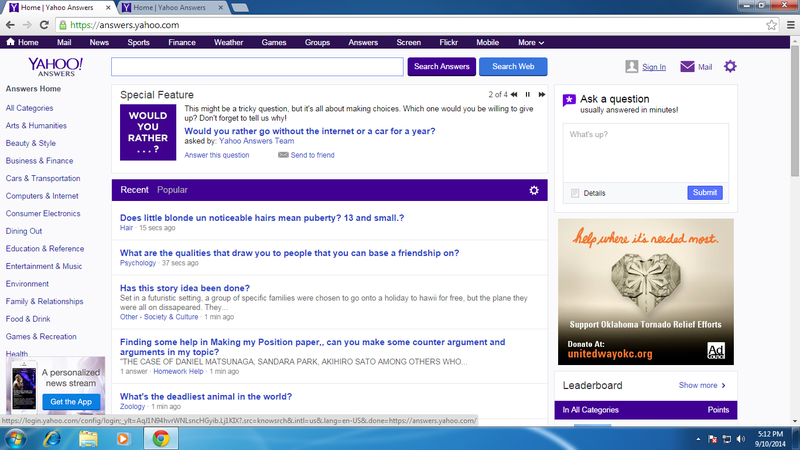Image resolution: width=800 pixels, height=450 pixels.
Task: Click the Sign In link
Action: (654, 67)
